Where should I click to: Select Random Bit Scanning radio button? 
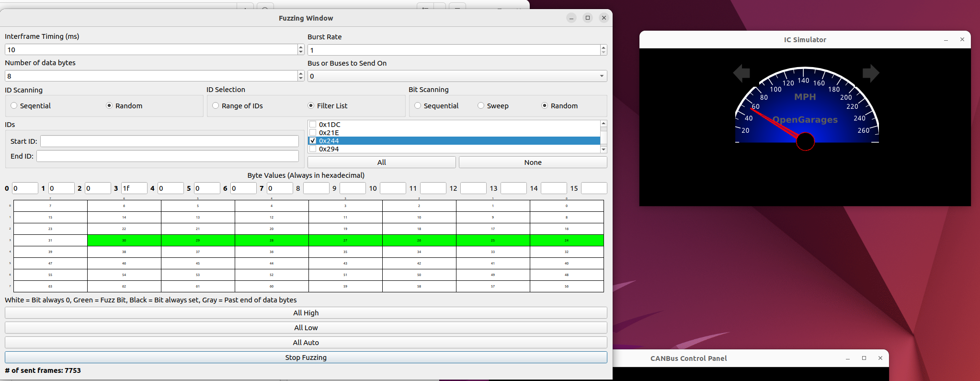(545, 105)
